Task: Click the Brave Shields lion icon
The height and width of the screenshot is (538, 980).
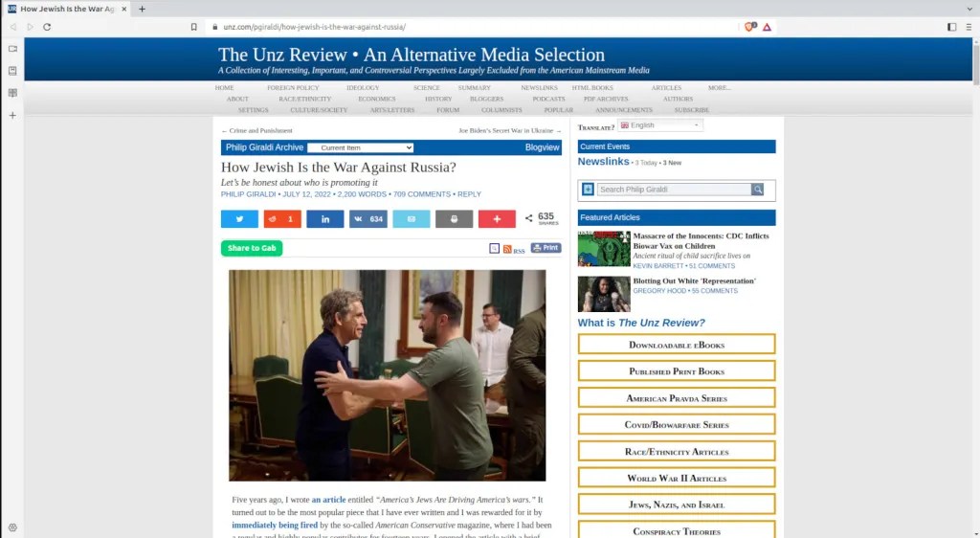Action: 750,27
